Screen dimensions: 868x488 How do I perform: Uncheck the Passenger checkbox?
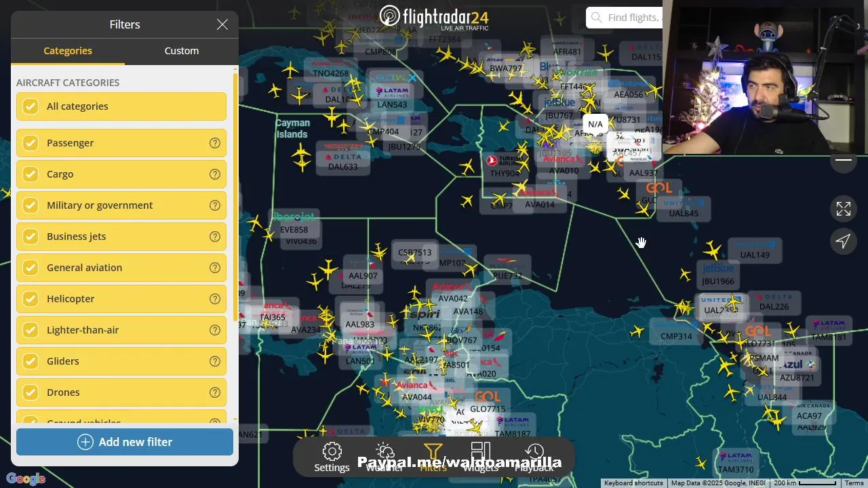(31, 143)
